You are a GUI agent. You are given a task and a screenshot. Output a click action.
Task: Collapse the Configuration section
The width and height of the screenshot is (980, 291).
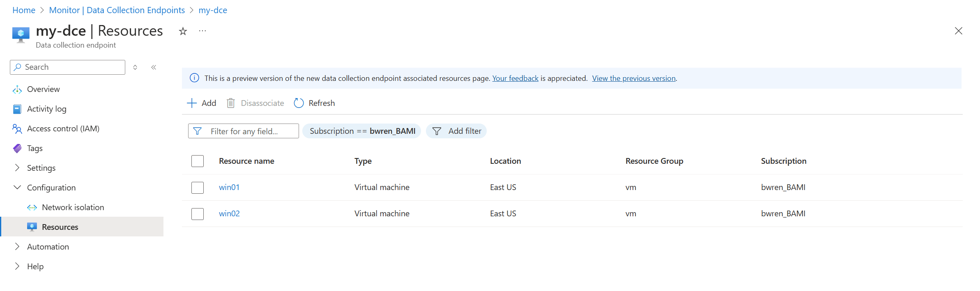[17, 188]
